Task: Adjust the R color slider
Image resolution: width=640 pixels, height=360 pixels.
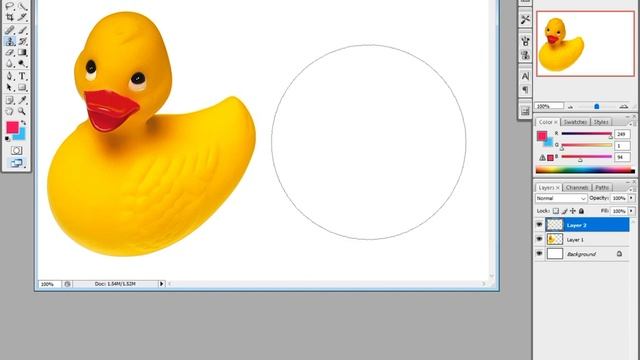Action: point(587,134)
